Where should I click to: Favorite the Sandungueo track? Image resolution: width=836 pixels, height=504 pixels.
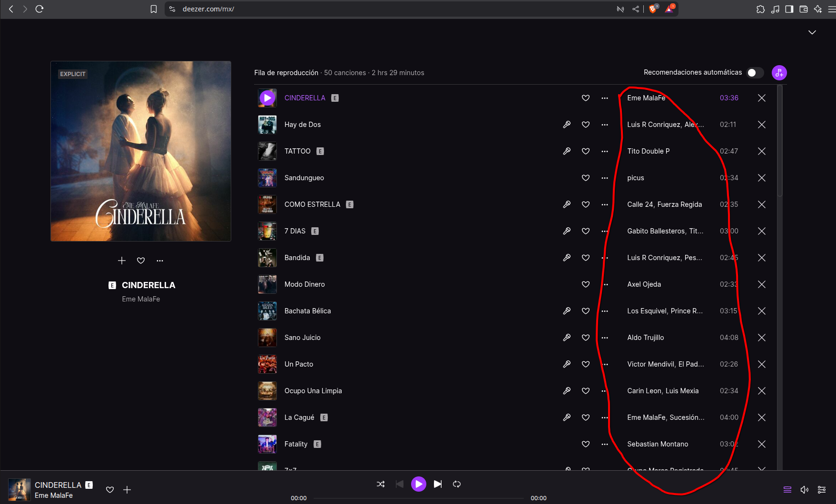click(586, 178)
